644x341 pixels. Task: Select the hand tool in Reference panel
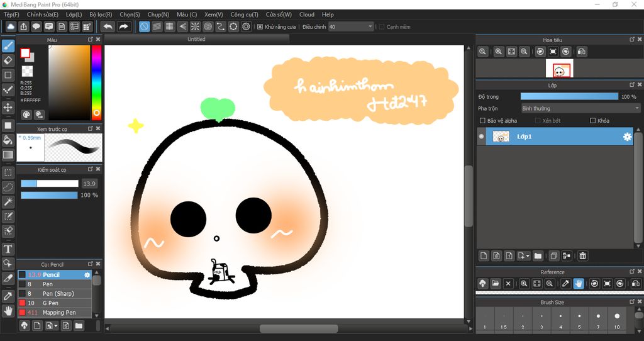579,284
